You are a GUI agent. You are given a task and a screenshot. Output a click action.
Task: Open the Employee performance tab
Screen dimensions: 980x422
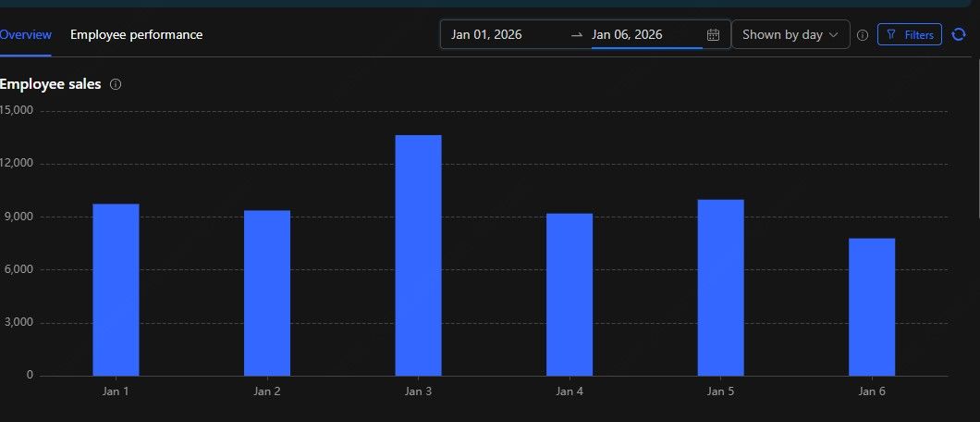pos(136,35)
